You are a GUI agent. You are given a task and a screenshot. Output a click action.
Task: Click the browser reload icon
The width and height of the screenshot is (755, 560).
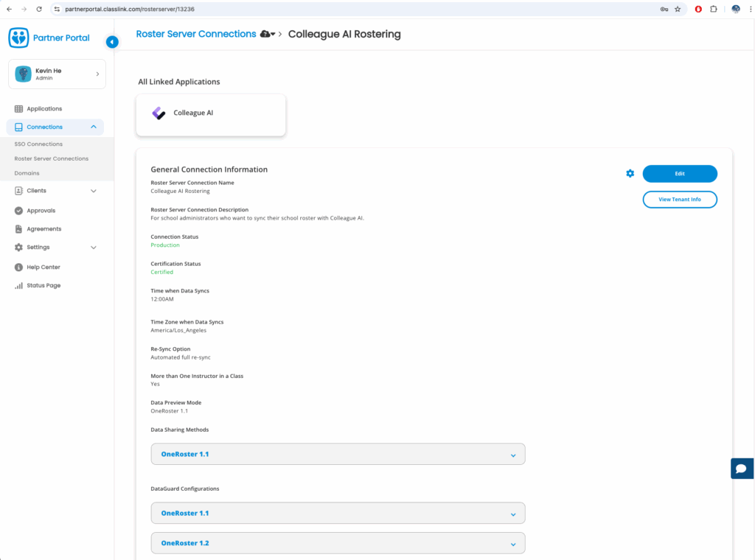[40, 10]
